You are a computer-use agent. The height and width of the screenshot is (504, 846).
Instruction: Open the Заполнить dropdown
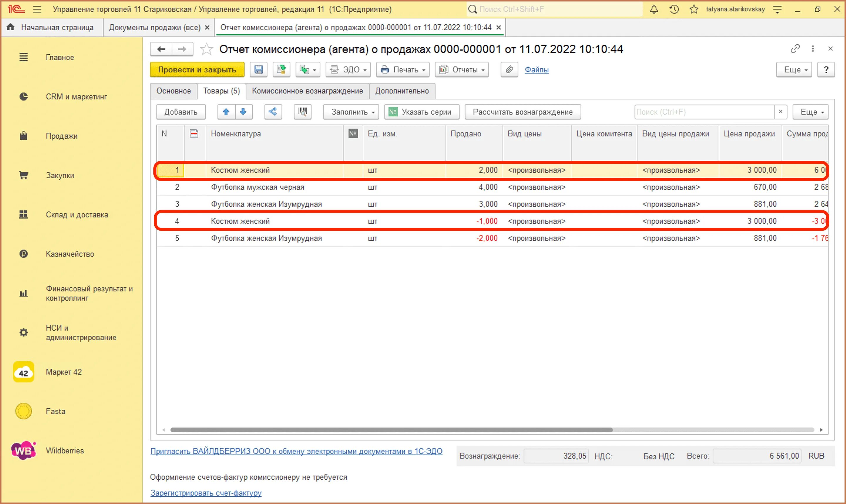[351, 112]
